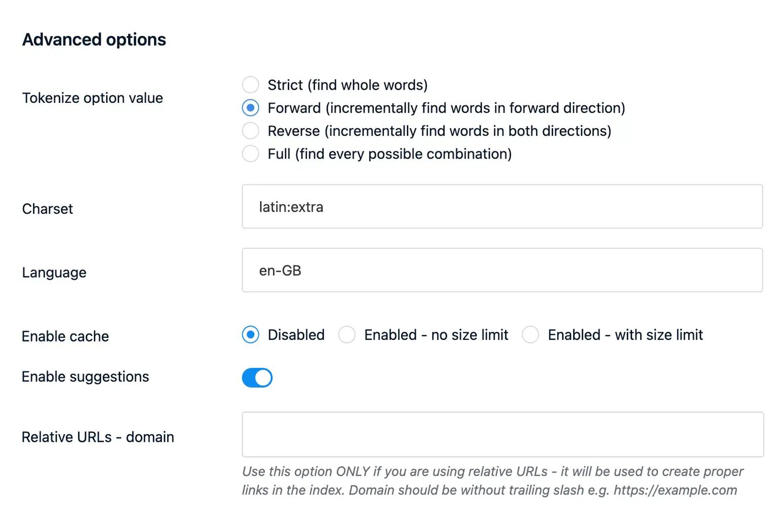Click the Language field containing en-GB
Screen dimensions: 778x532
click(501, 270)
